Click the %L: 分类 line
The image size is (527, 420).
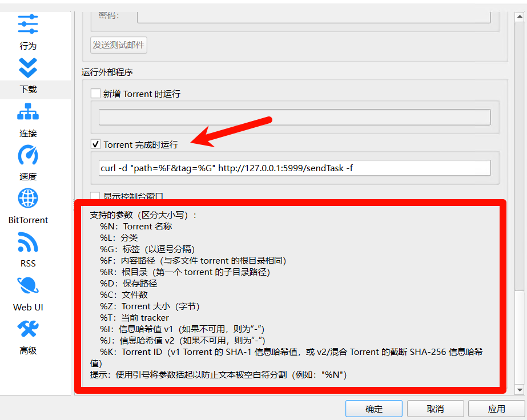click(x=119, y=238)
